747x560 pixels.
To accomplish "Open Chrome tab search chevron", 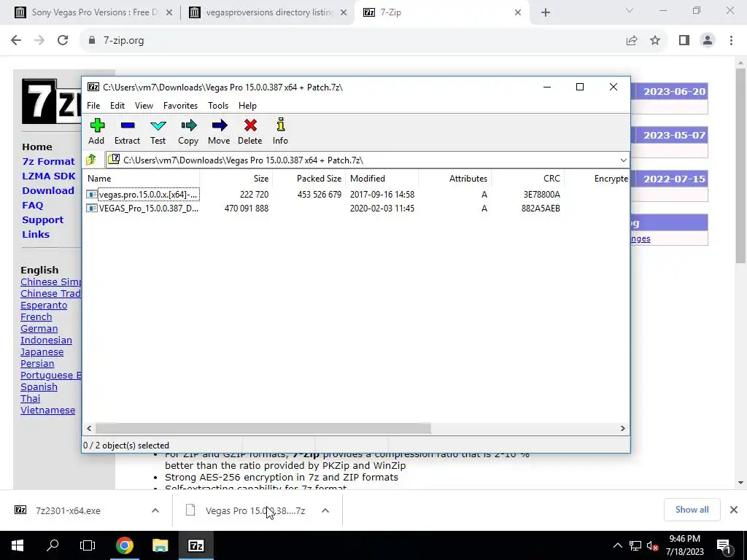I will (630, 10).
